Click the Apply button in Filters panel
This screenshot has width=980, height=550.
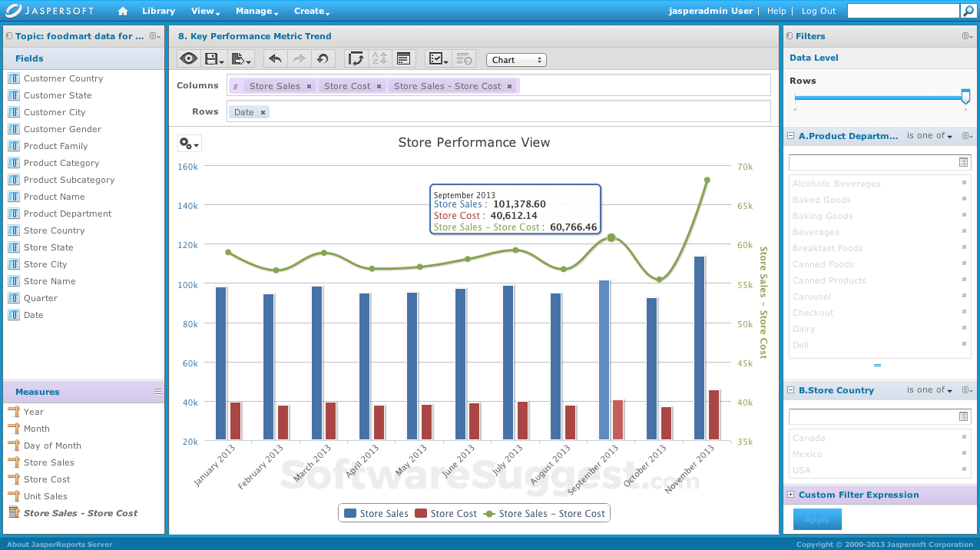click(816, 519)
